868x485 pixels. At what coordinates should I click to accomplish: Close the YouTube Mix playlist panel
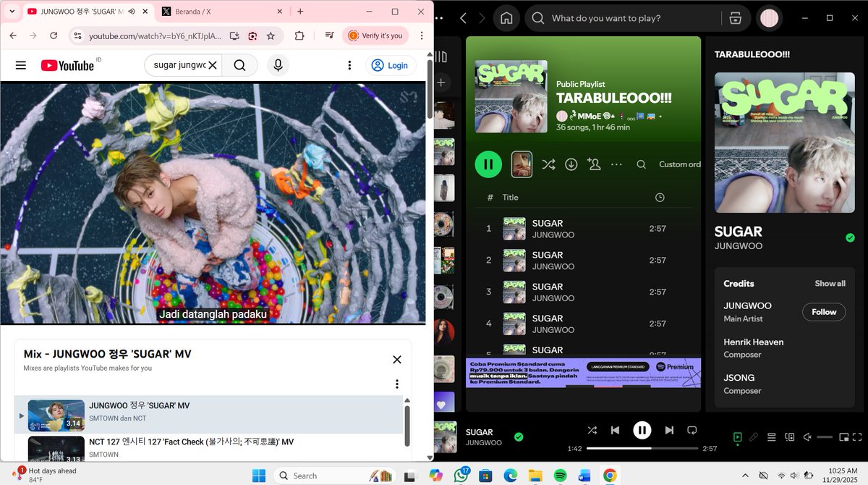tap(397, 359)
